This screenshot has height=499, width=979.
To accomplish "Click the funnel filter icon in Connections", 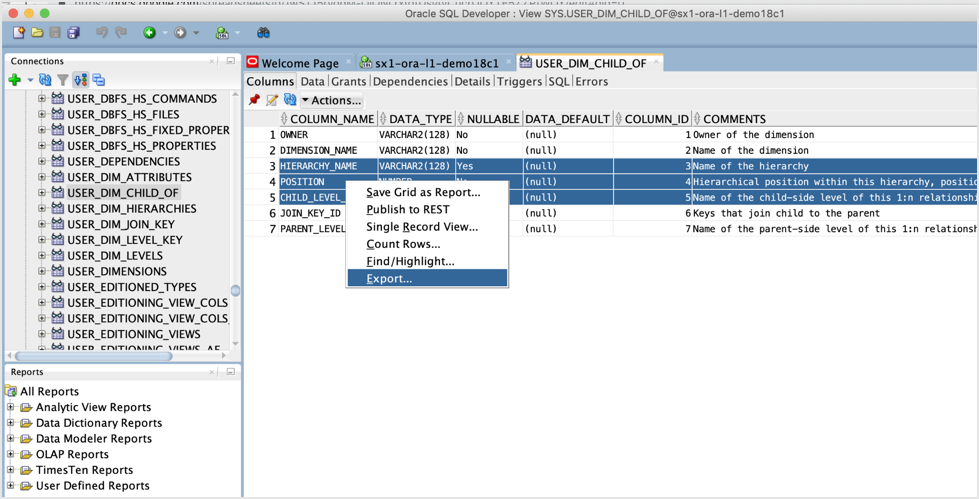I will tap(62, 80).
